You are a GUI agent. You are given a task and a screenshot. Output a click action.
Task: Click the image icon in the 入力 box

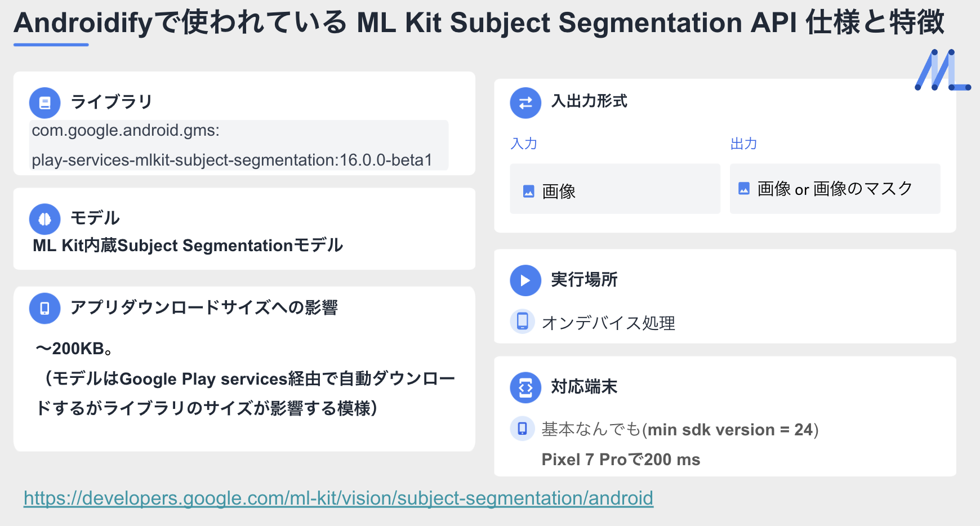click(x=528, y=191)
